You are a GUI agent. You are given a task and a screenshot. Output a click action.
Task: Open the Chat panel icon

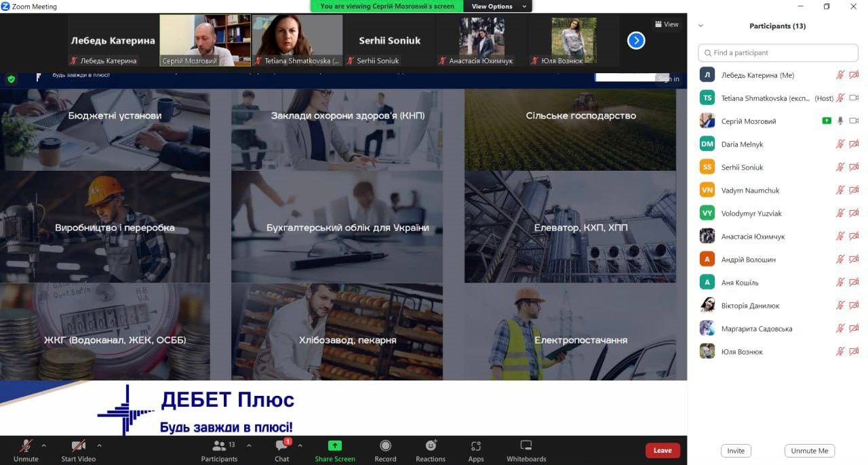281,447
